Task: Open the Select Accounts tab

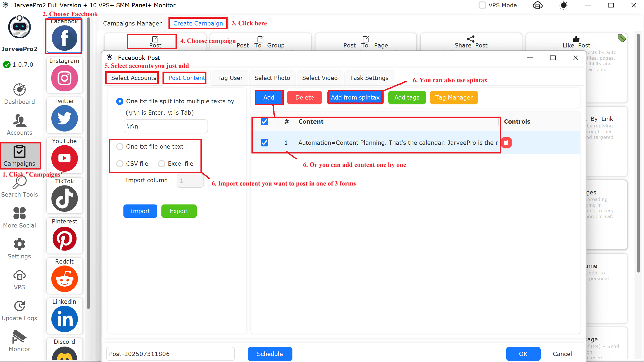Action: tap(133, 78)
